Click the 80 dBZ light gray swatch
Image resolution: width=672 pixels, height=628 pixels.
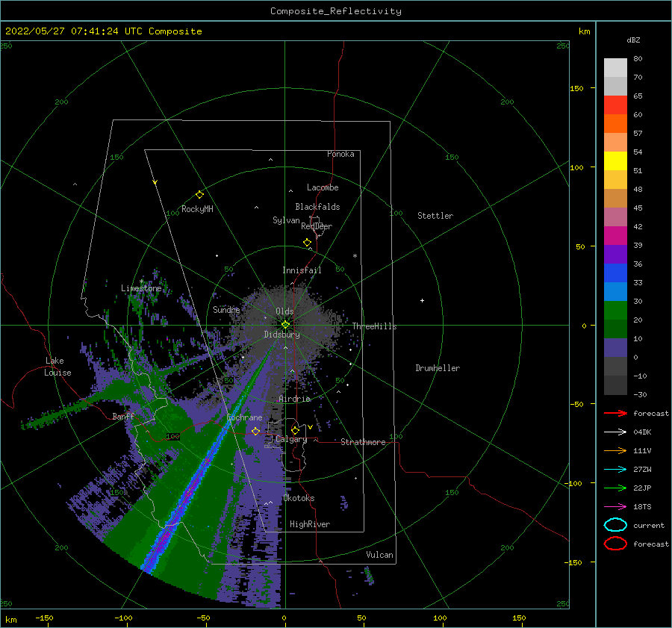615,67
